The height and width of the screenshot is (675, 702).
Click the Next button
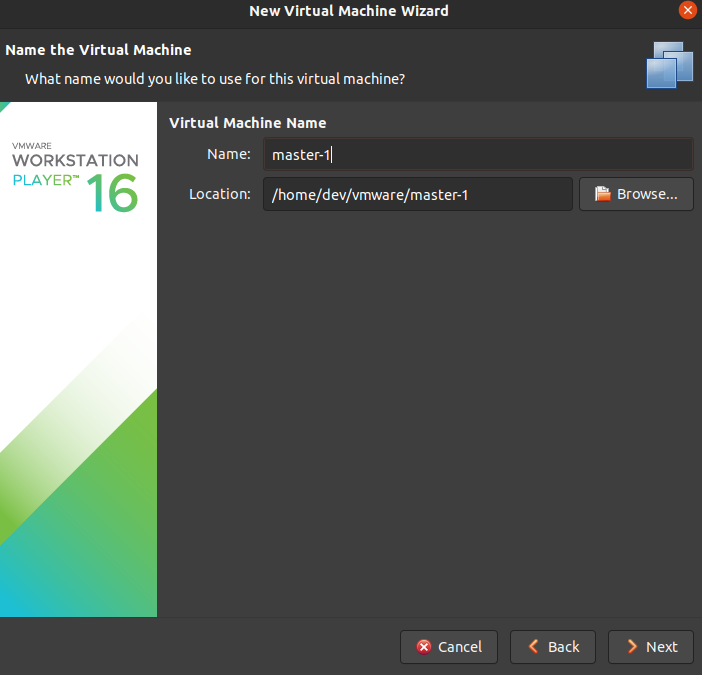coord(651,647)
